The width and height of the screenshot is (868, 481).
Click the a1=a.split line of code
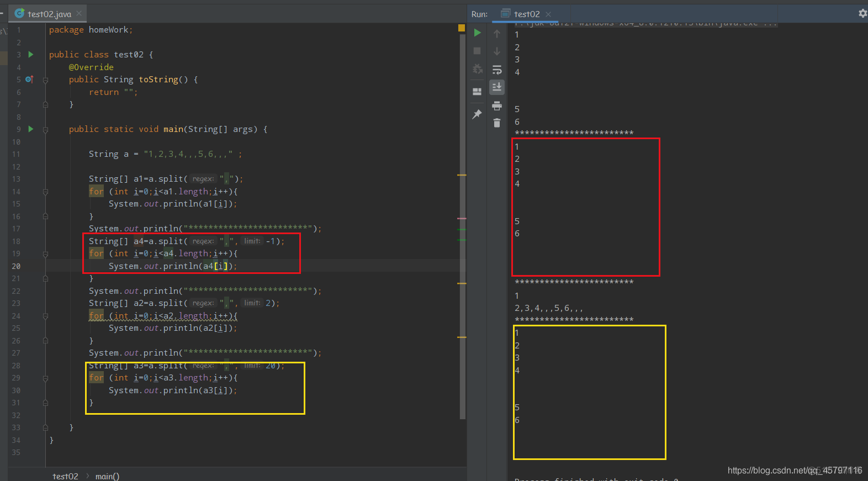(166, 179)
